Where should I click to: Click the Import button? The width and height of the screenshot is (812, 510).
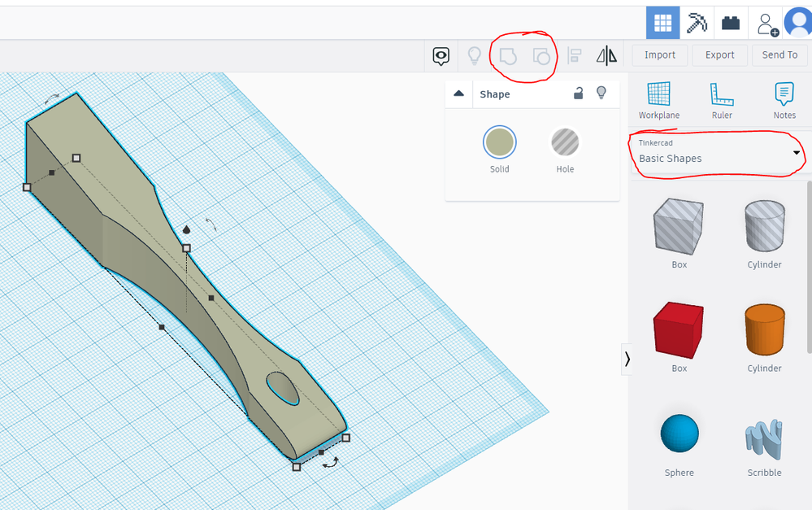pos(660,55)
